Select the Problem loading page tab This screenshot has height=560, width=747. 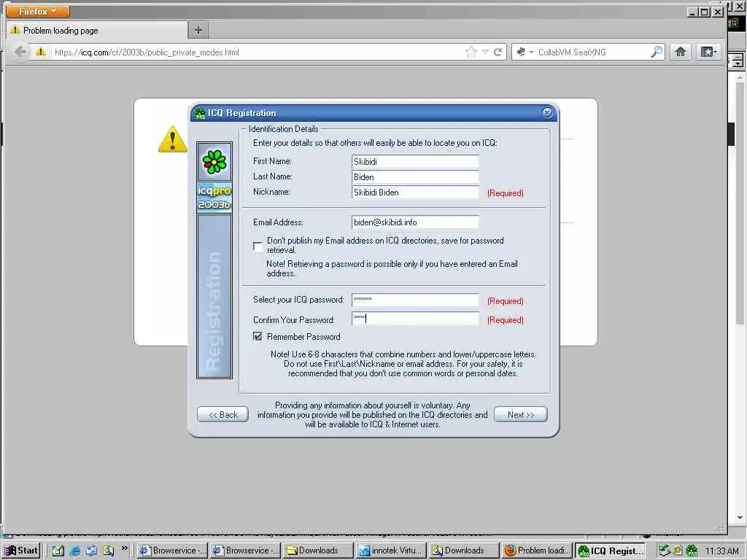[97, 31]
